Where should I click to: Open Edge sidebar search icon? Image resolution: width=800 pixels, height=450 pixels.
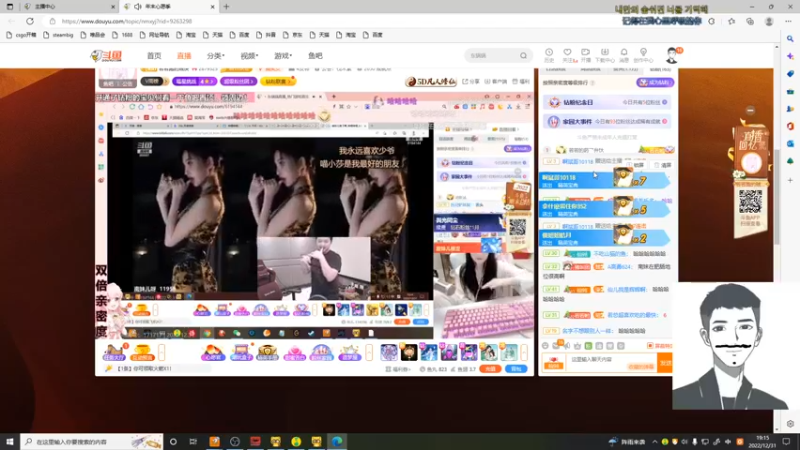point(790,38)
